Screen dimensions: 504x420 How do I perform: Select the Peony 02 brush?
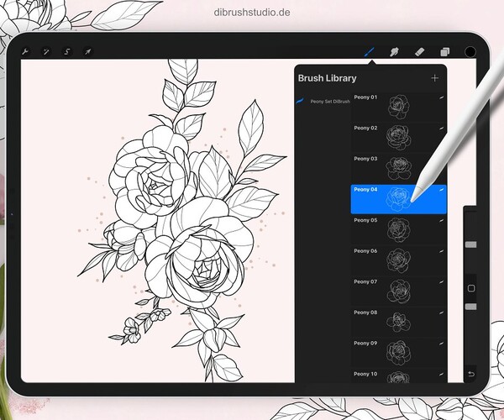point(398,138)
